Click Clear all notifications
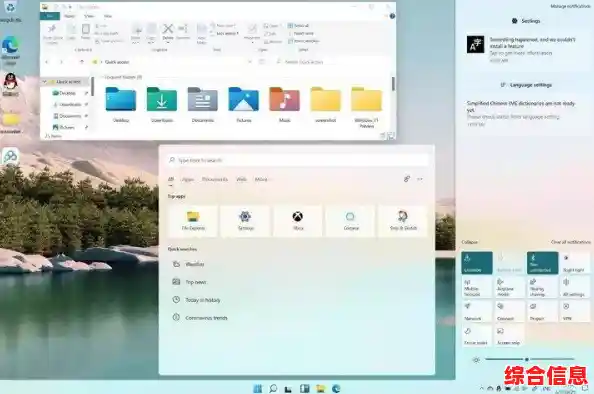Screen dimensions: 594x394 (571, 242)
